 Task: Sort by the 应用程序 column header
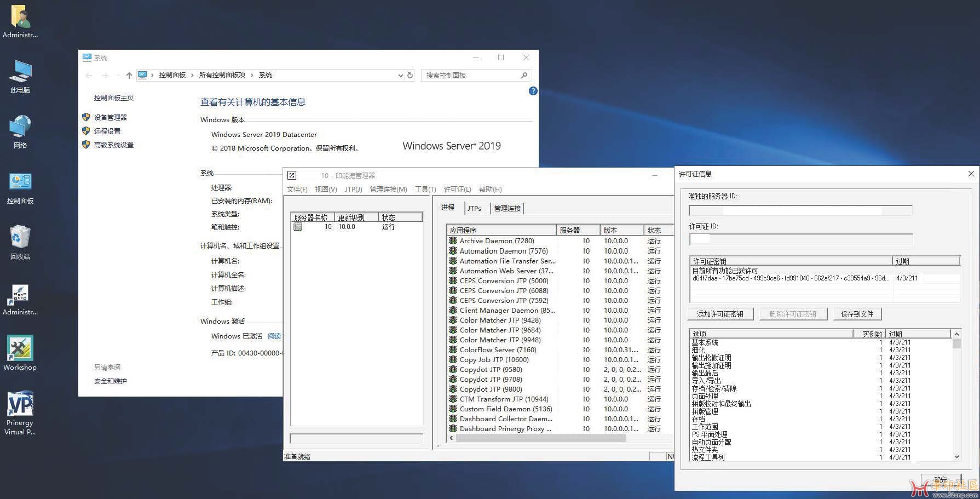[x=501, y=230]
